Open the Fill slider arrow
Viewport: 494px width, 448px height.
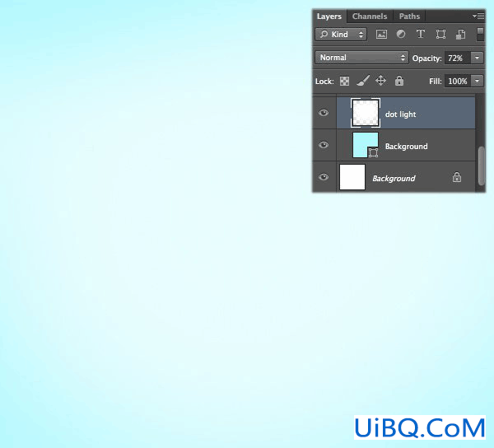(477, 81)
